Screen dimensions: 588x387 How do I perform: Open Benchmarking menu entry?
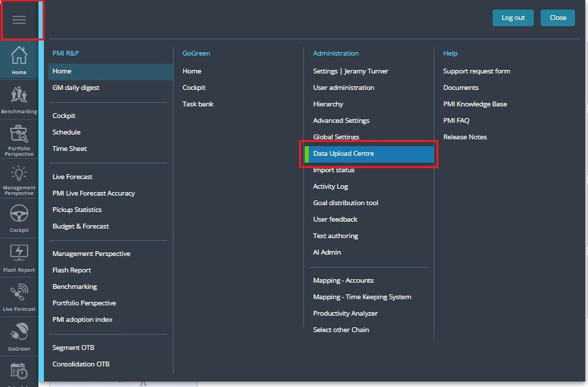[75, 287]
